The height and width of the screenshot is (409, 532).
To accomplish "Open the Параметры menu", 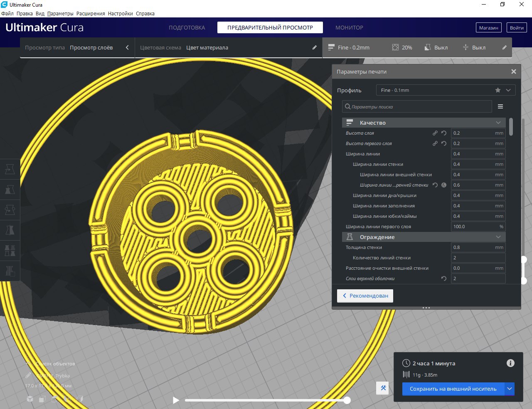I will 60,13.
